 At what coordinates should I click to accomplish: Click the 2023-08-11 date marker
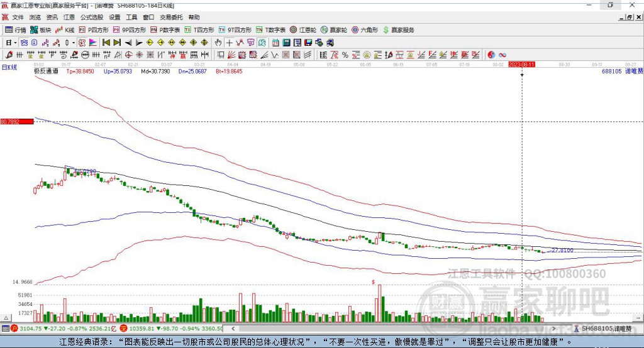point(521,65)
